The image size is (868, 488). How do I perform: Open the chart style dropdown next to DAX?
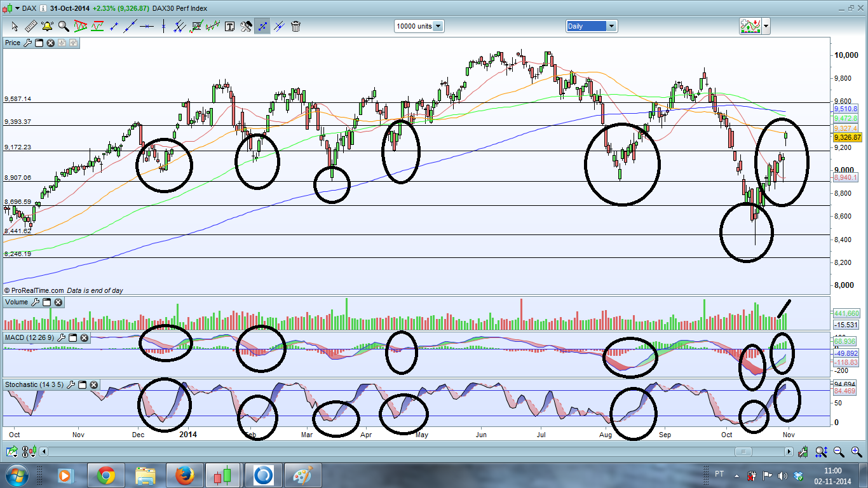[x=17, y=8]
